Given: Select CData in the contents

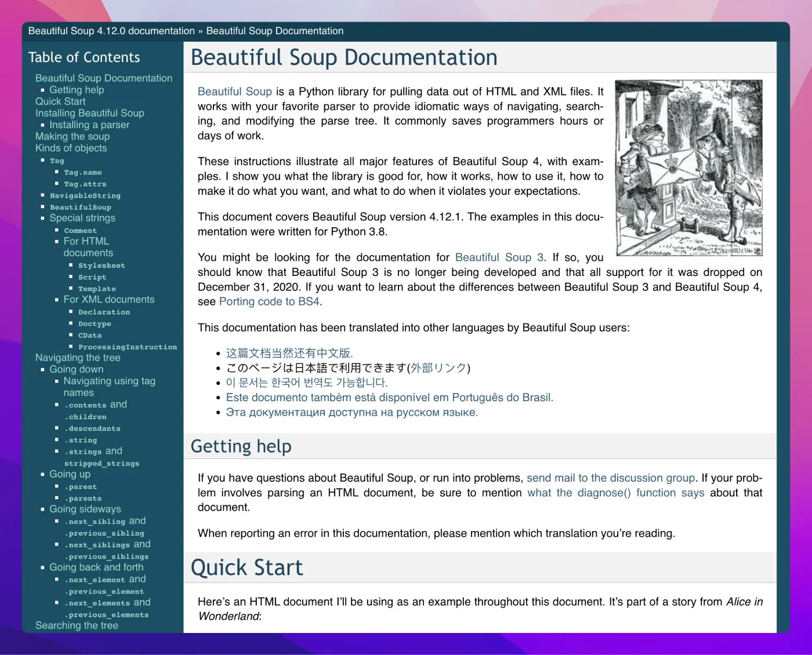Looking at the screenshot, I should point(90,335).
